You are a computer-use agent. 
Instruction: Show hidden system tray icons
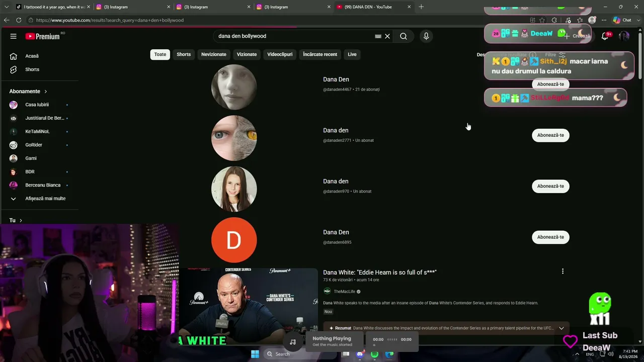(x=577, y=354)
